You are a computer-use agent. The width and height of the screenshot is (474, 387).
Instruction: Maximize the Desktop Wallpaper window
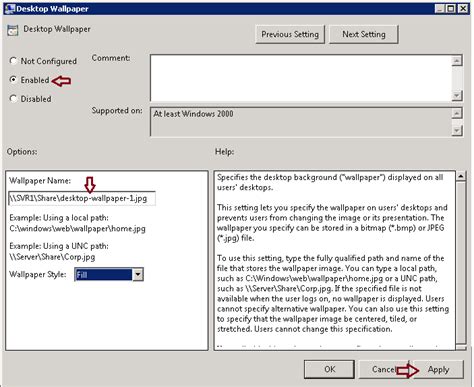point(451,9)
